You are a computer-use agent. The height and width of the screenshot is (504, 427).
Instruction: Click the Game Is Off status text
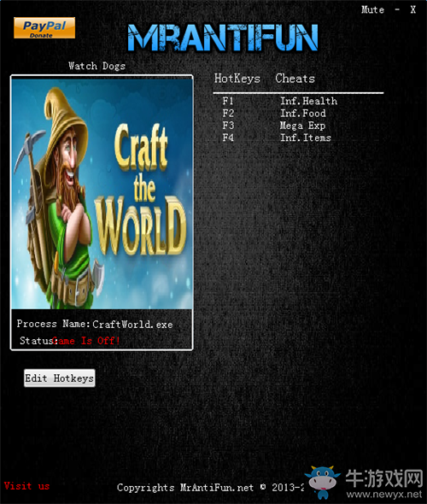(86, 341)
